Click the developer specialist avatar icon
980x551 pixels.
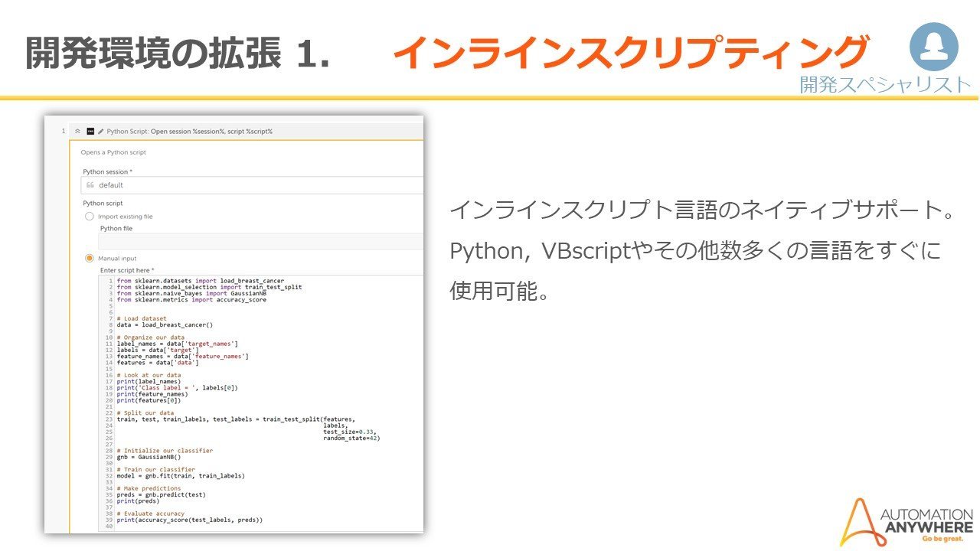tap(933, 47)
